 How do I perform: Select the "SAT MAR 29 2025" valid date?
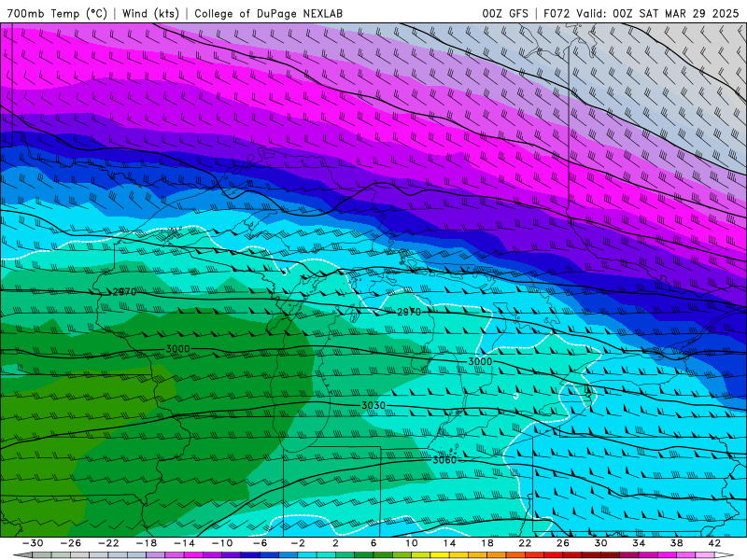[689, 13]
